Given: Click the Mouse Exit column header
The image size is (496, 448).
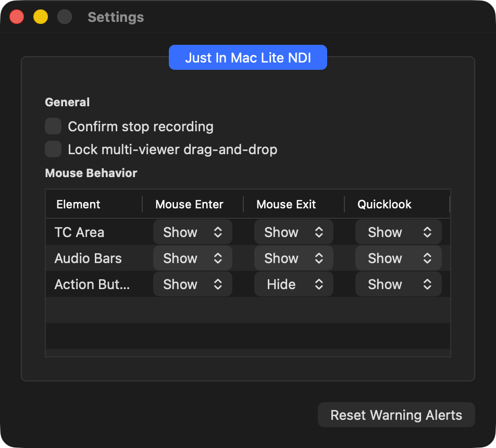Looking at the screenshot, I should coord(293,204).
